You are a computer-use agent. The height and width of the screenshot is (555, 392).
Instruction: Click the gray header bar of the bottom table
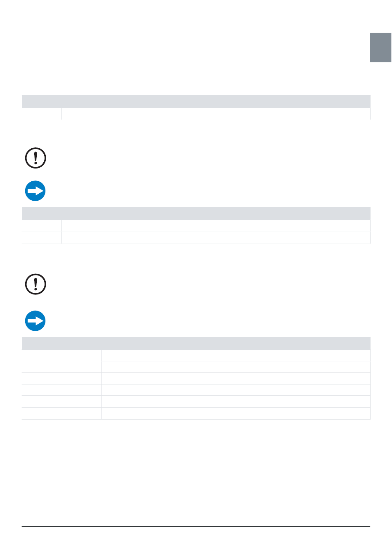pos(196,344)
